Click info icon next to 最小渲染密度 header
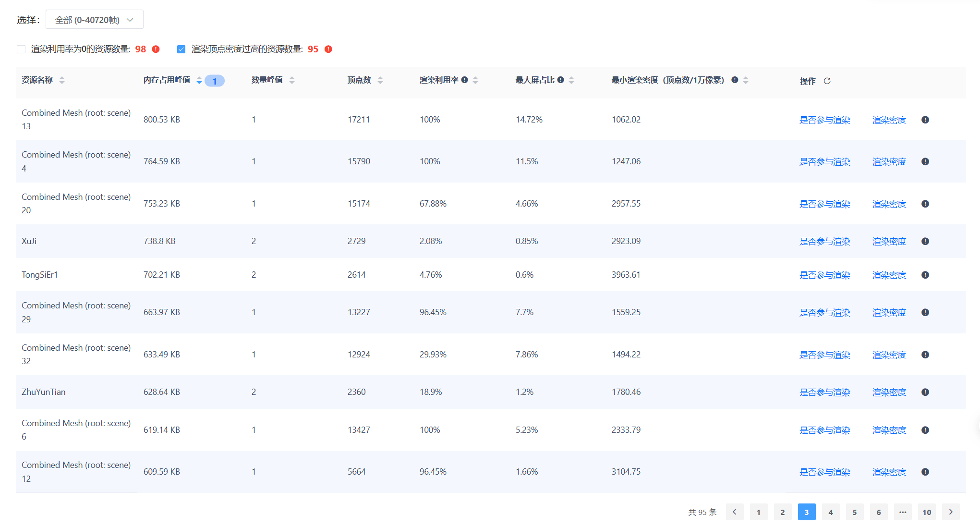Image resolution: width=980 pixels, height=527 pixels. point(735,80)
